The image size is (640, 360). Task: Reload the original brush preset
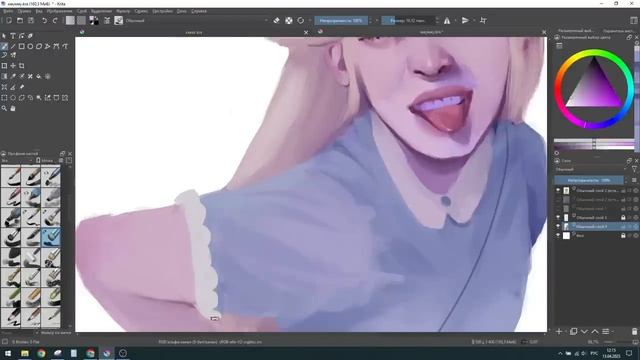(301, 20)
